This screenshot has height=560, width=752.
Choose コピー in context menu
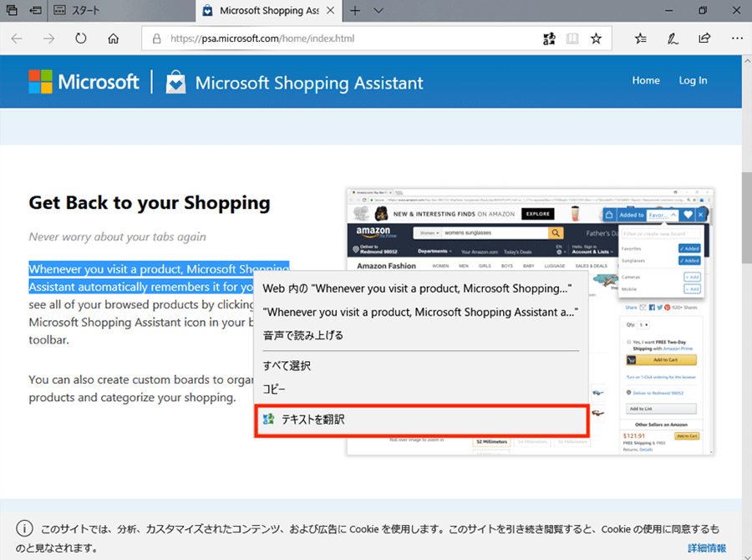421,389
